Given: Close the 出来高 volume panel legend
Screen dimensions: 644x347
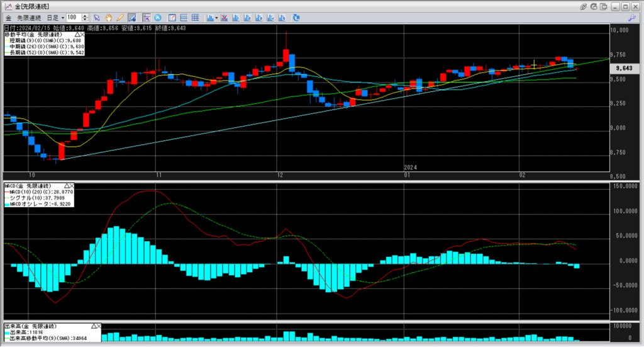Looking at the screenshot, I should [x=99, y=326].
